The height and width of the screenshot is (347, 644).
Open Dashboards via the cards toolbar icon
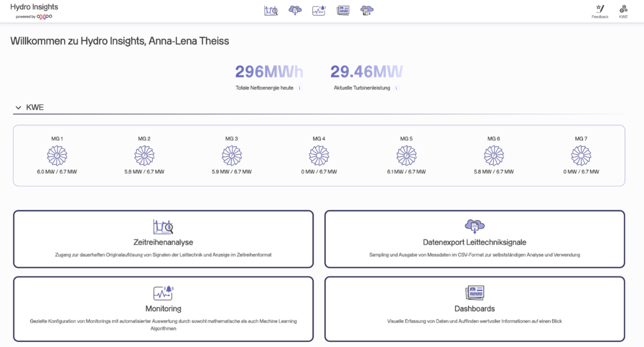[343, 10]
